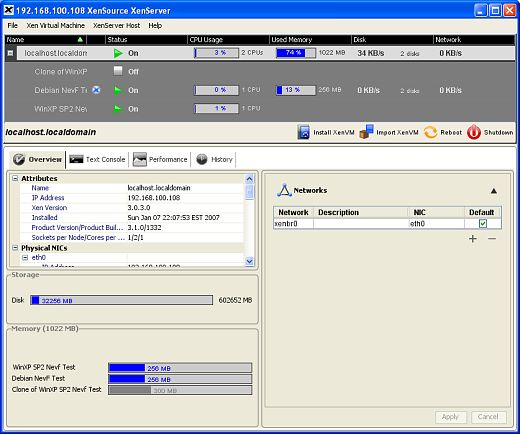The image size is (520, 434).
Task: Click localhost CPU usage 3% bar
Action: click(x=216, y=53)
